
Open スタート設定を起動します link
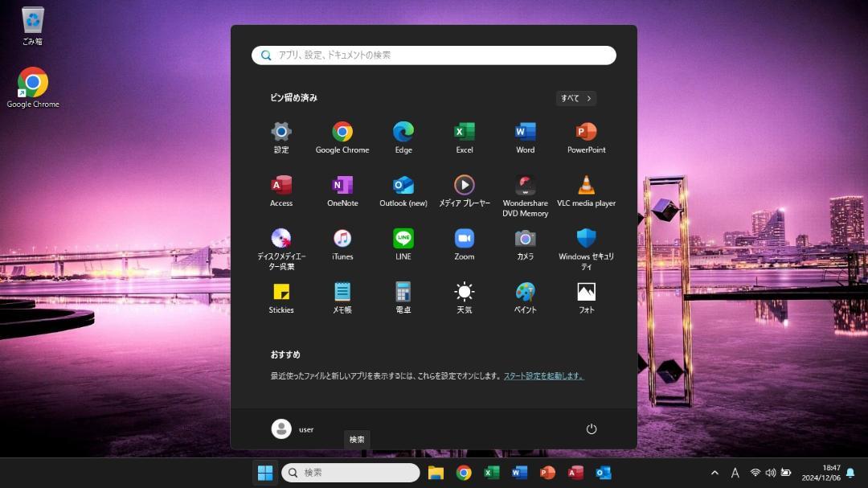[543, 375]
